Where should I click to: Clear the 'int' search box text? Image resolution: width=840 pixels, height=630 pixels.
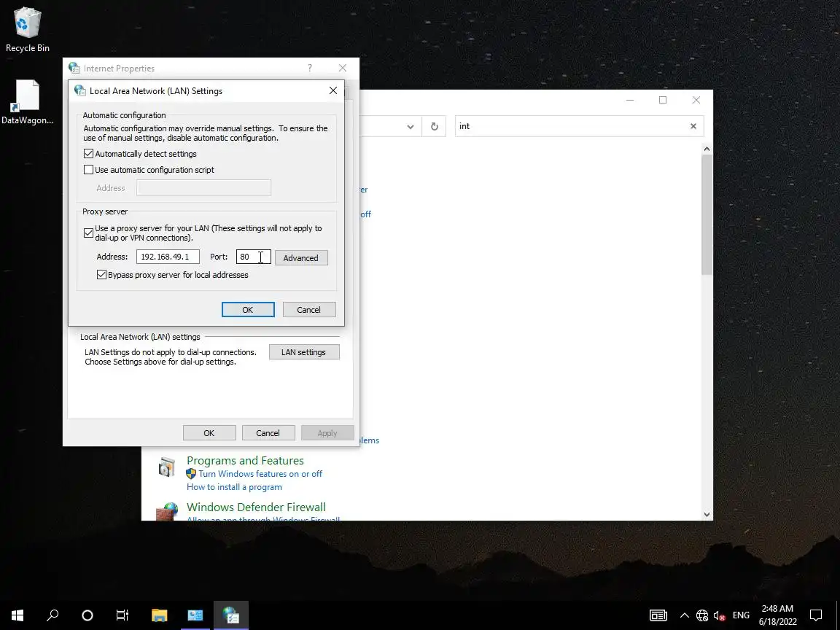coord(693,126)
